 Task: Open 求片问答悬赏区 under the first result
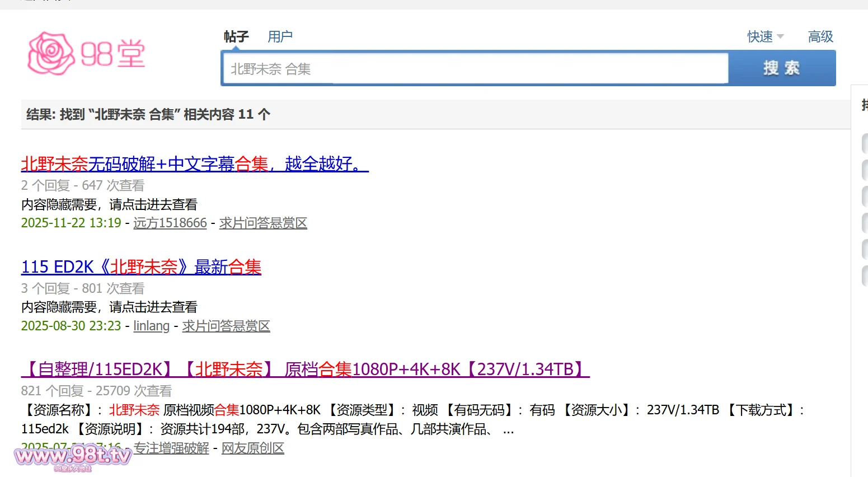click(x=263, y=223)
